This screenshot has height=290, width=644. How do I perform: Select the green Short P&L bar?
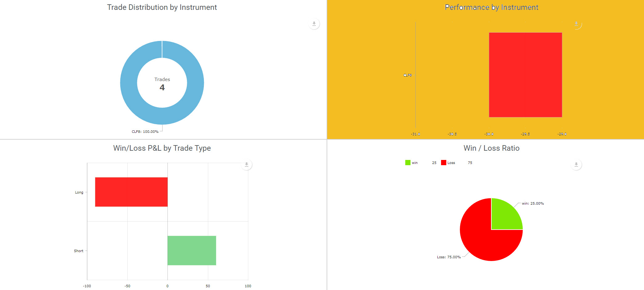(192, 251)
